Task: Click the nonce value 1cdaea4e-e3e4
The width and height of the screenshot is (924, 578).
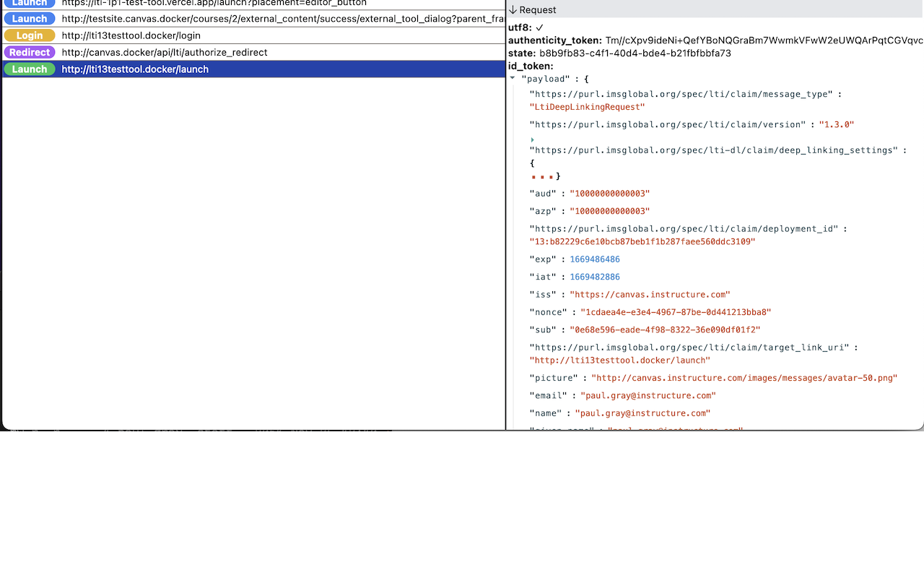Action: click(676, 312)
